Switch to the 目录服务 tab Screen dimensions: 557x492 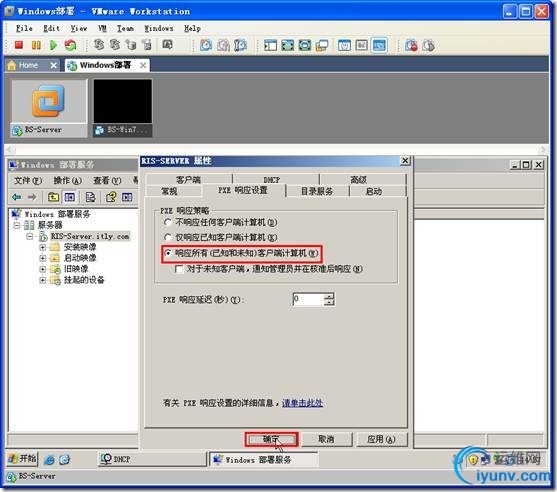[x=317, y=191]
